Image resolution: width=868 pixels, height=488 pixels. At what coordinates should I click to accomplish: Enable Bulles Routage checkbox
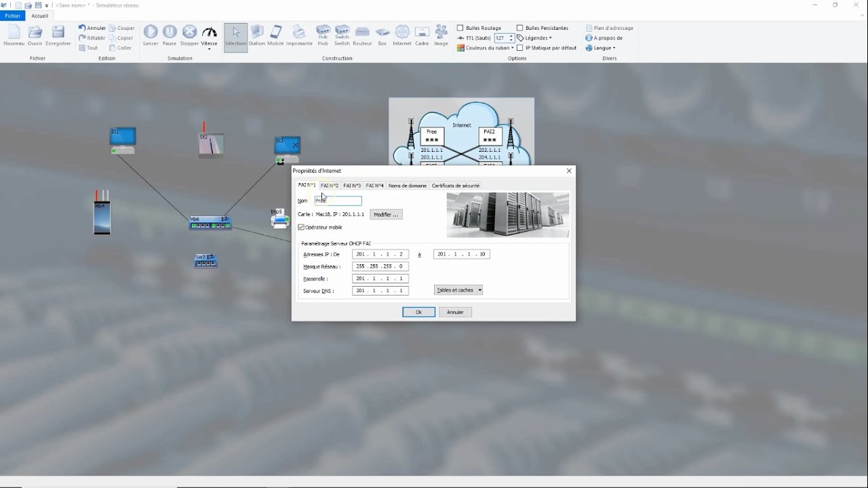460,28
